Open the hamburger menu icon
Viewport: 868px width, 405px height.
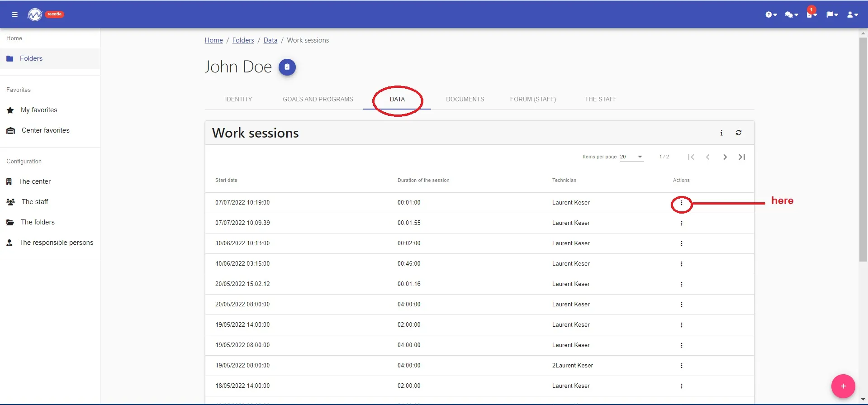point(14,14)
